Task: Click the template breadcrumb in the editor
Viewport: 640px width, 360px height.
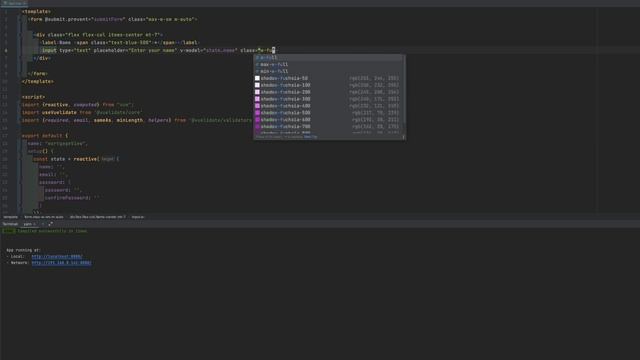Action: click(x=10, y=217)
